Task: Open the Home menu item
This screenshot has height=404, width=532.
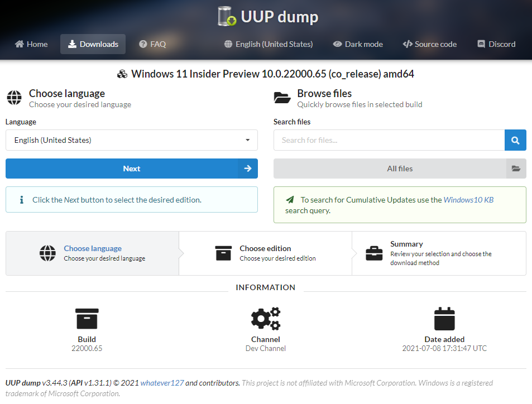Action: tap(31, 44)
